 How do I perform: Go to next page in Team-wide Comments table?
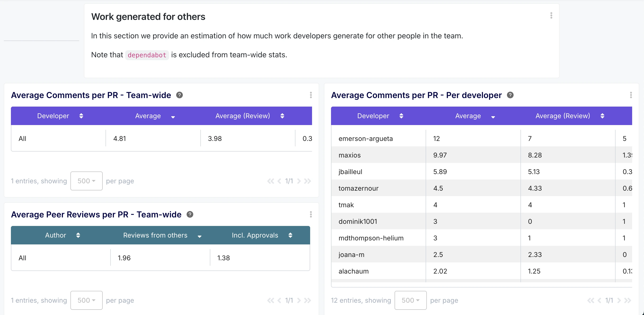(x=299, y=181)
